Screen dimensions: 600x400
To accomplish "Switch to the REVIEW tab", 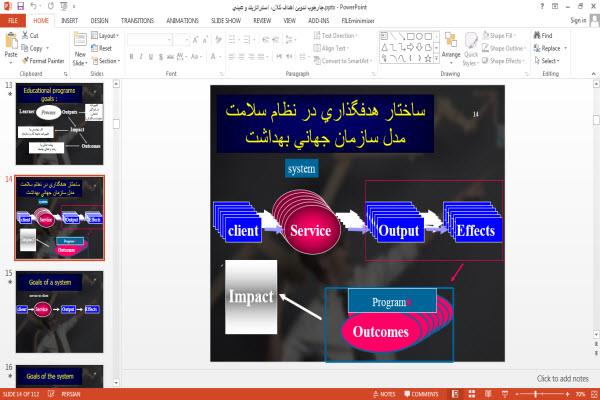I will 262,21.
